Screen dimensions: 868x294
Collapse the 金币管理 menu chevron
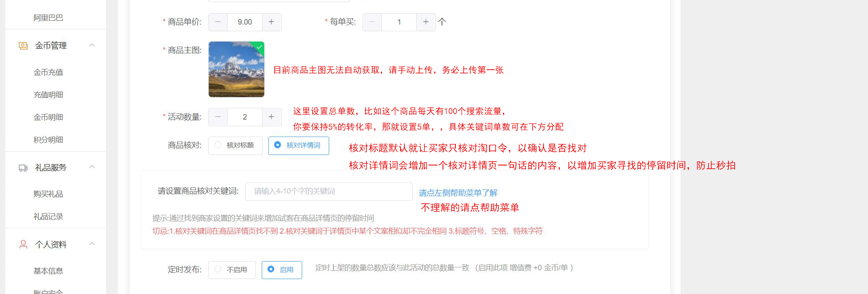[92, 45]
